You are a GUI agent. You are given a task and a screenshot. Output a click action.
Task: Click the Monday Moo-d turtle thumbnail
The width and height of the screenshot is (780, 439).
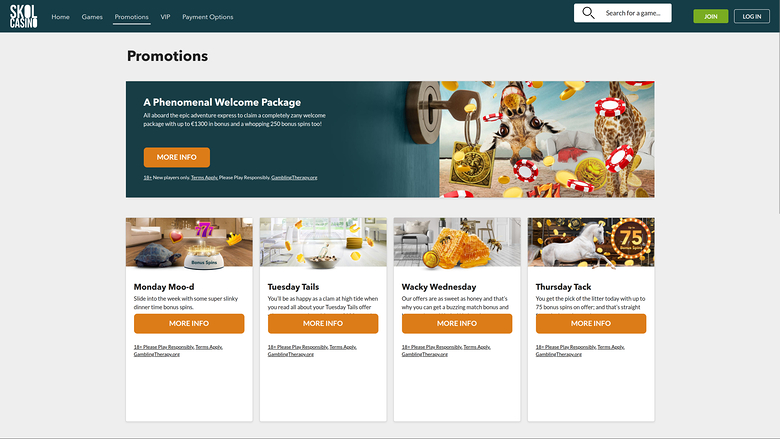click(x=189, y=243)
